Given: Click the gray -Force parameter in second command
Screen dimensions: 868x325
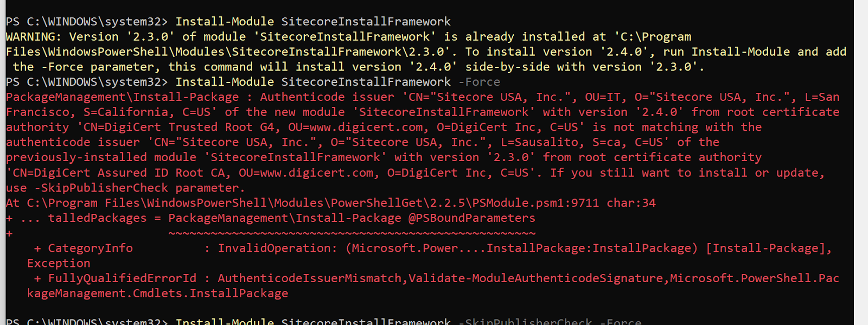Looking at the screenshot, I should click(479, 82).
